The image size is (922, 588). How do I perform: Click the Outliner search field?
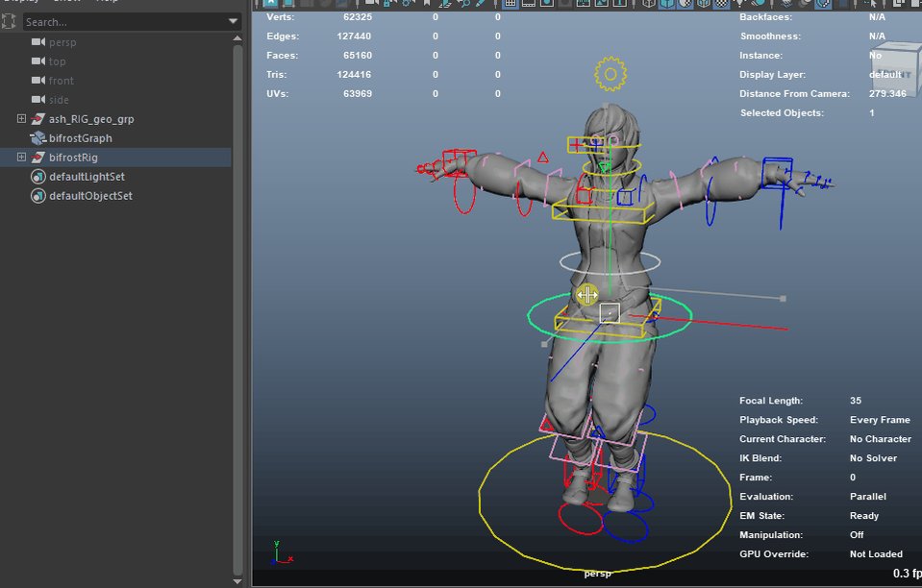pos(133,22)
